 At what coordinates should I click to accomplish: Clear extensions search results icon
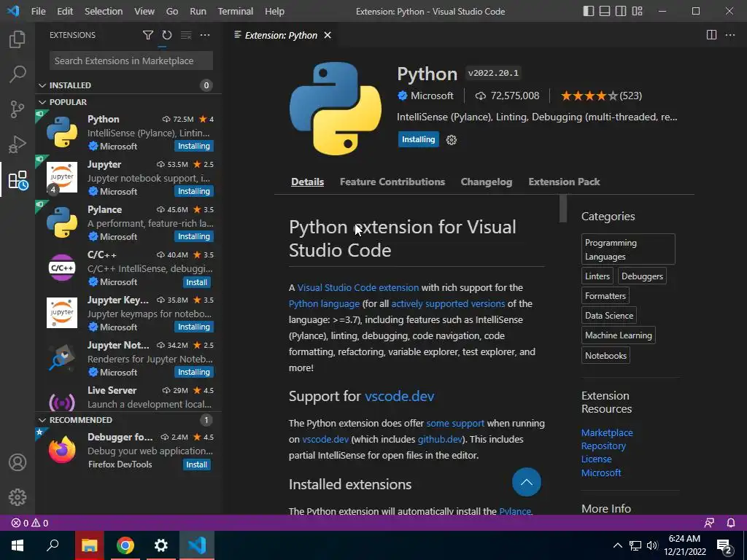186,35
